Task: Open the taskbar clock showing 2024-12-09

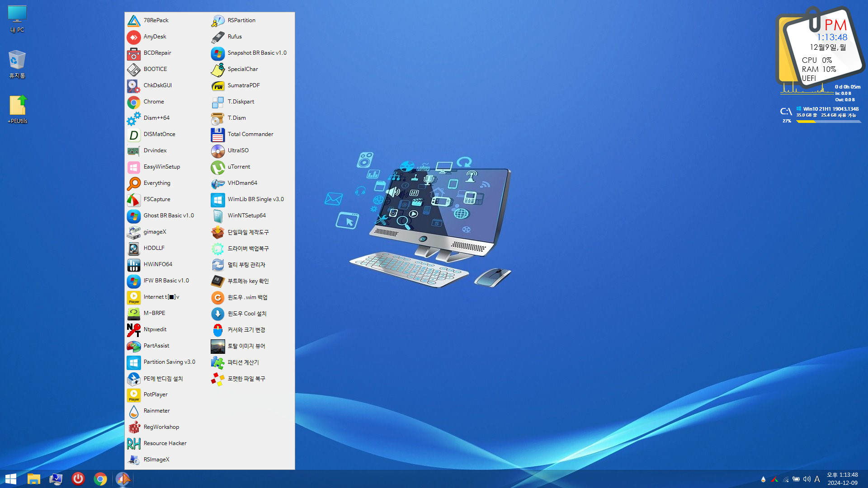Action: (x=842, y=479)
